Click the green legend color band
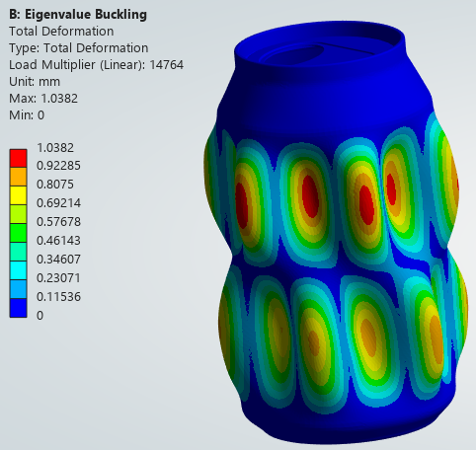 18,233
